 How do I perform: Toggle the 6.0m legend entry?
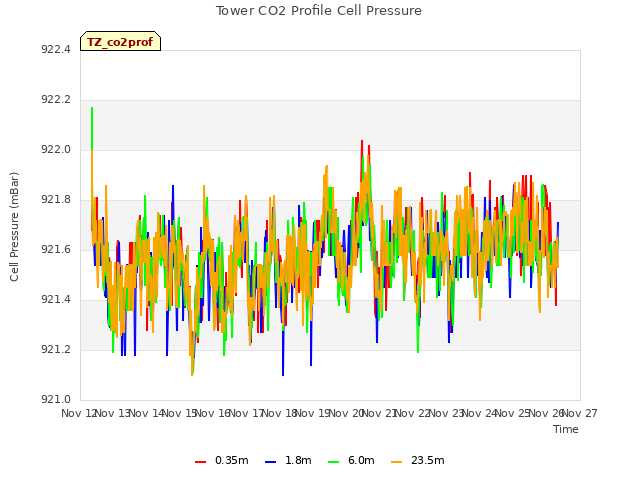[x=351, y=460]
